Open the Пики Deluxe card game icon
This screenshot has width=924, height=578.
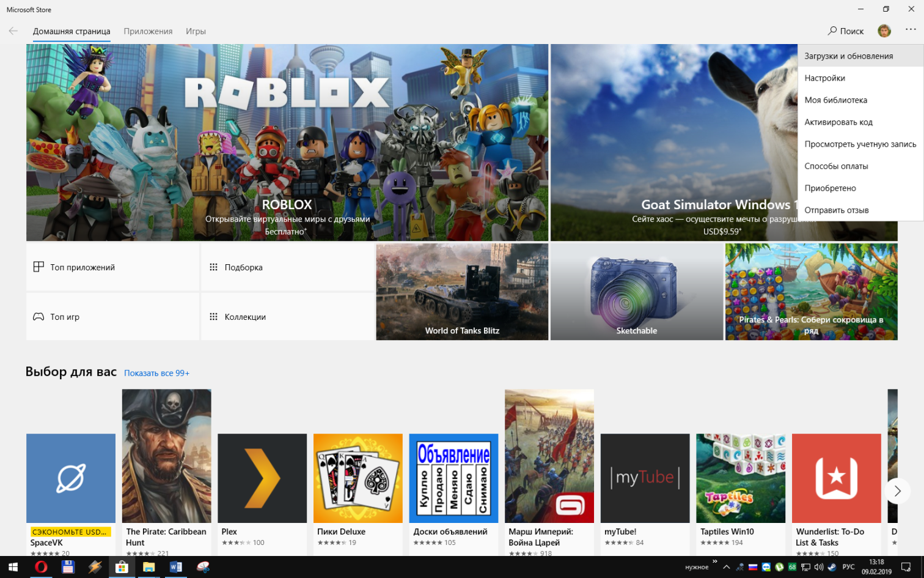click(x=358, y=478)
